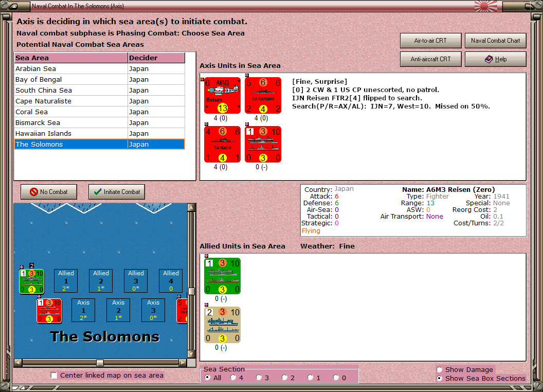Click the map scroll down arrow
The image size is (543, 392).
(191, 354)
